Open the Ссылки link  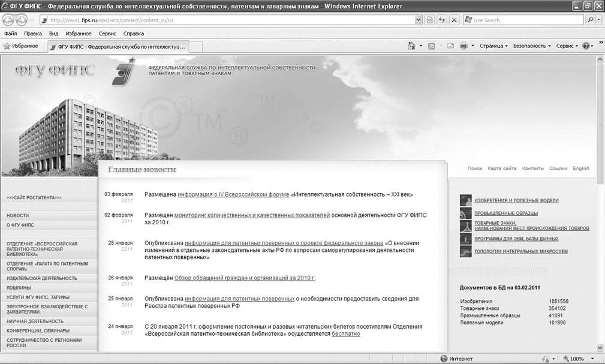pyautogui.click(x=558, y=169)
